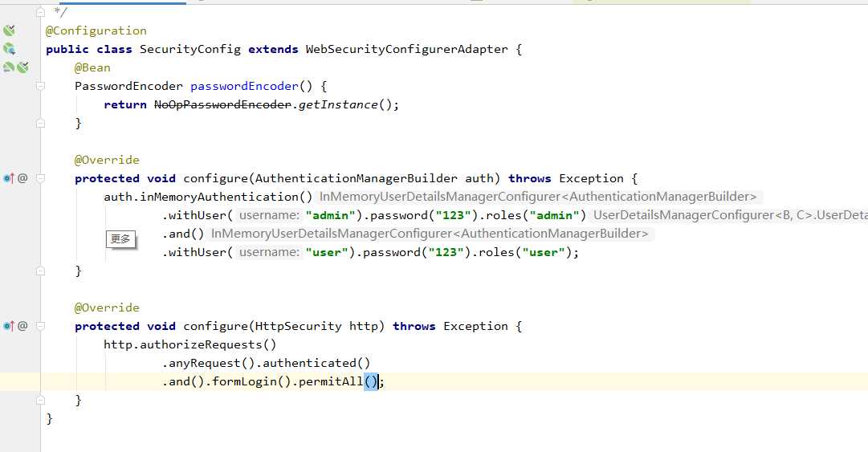Click the 更多 popup button
This screenshot has width=868, height=452.
(120, 239)
